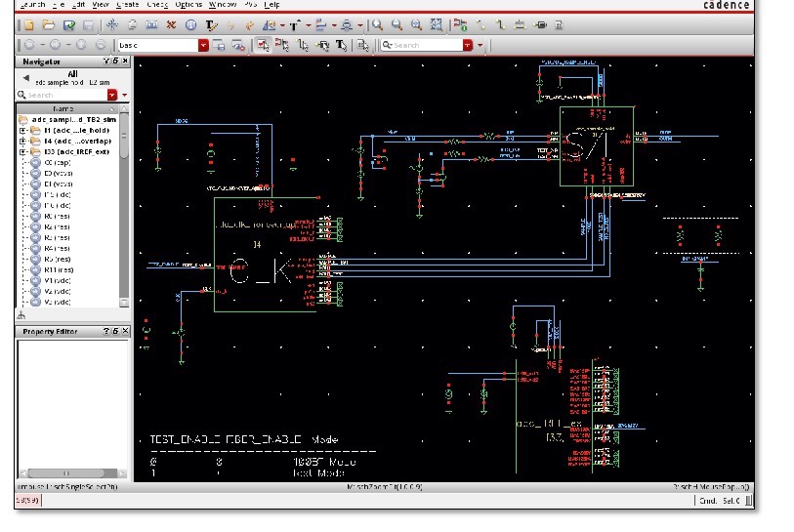Open the dropdown arrow next to Rotate tool
Screen dimensions: 794x532
tap(282, 24)
